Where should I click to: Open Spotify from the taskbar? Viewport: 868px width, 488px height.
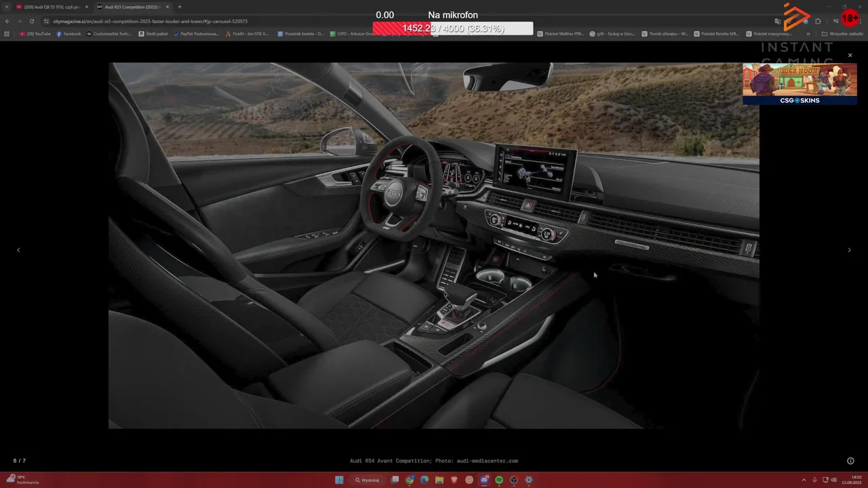tap(499, 480)
